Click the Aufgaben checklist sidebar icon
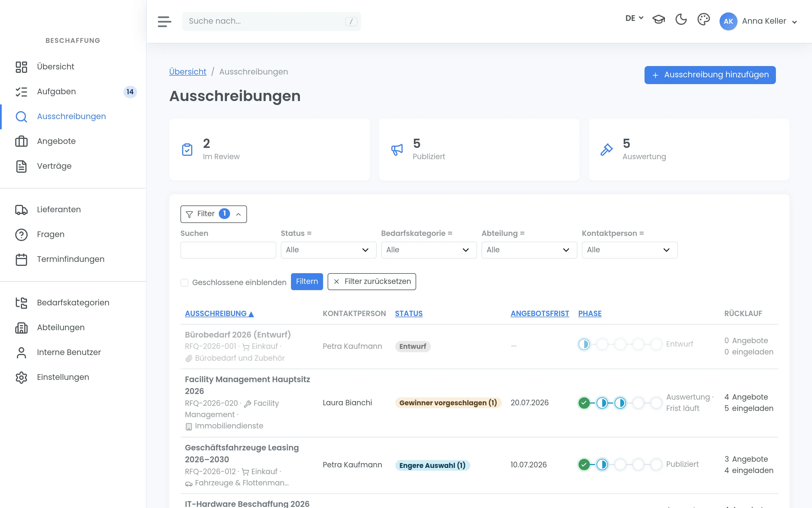Screen dimensions: 812x508 pyautogui.click(x=21, y=92)
